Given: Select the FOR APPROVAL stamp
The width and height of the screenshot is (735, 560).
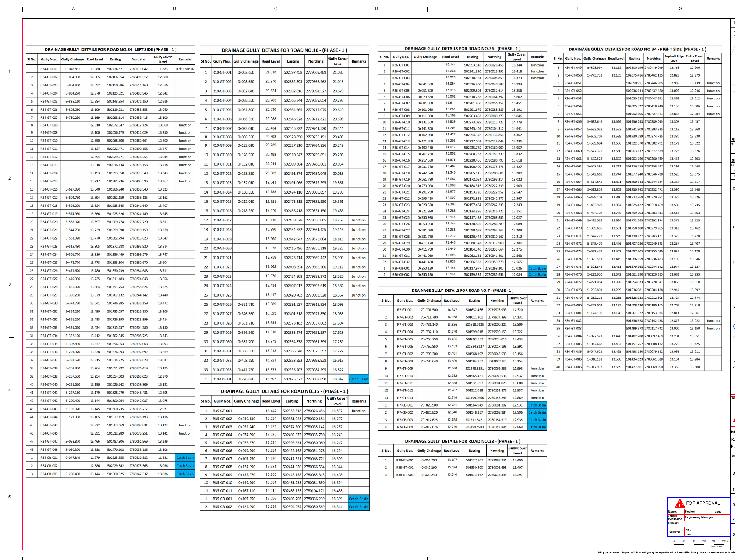Looking at the screenshot, I should [x=703, y=503].
